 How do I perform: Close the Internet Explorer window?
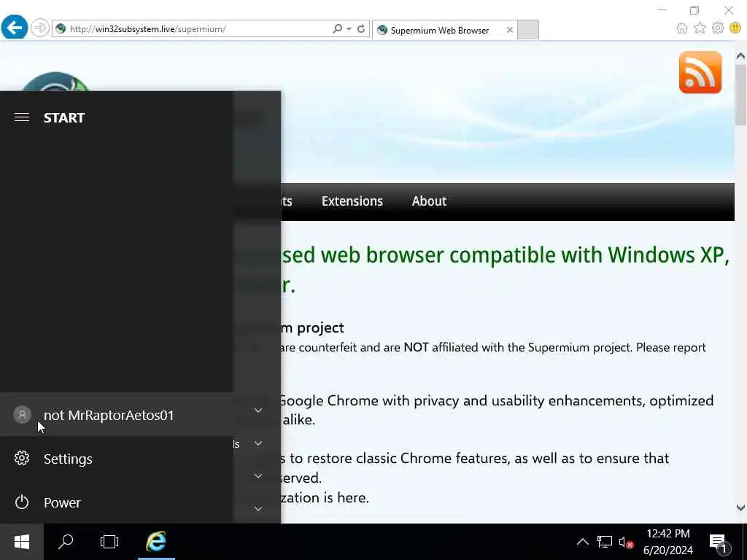tap(729, 10)
